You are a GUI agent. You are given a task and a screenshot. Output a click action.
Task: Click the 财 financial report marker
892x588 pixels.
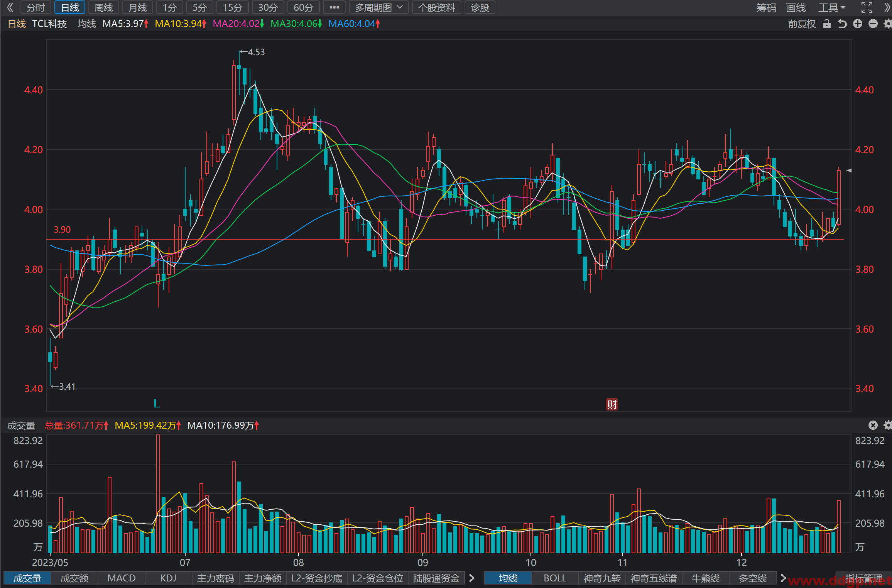(612, 404)
